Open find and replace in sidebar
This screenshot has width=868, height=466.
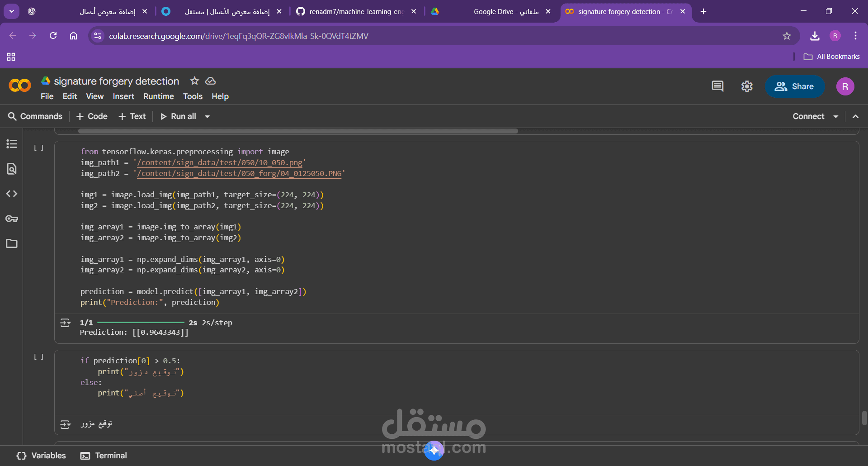[x=12, y=169]
